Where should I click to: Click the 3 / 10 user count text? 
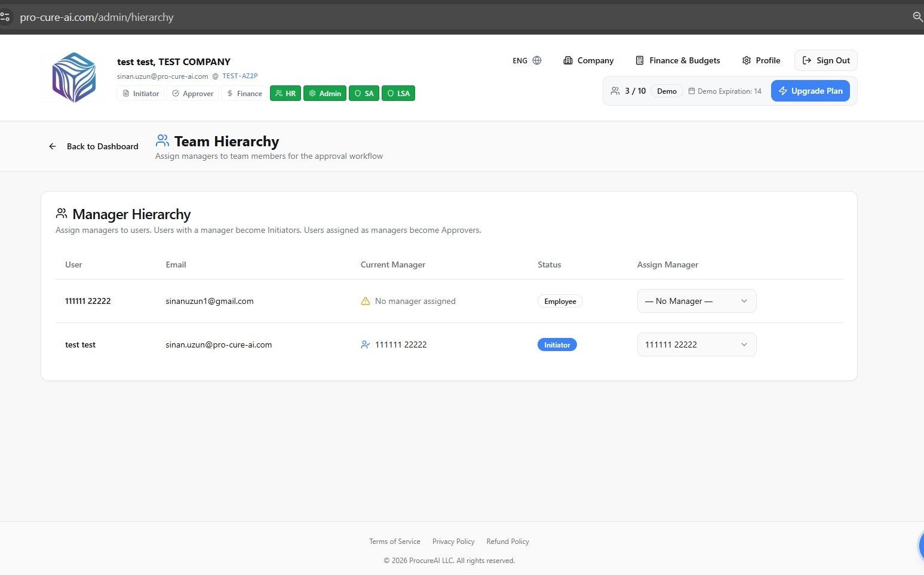(x=636, y=91)
